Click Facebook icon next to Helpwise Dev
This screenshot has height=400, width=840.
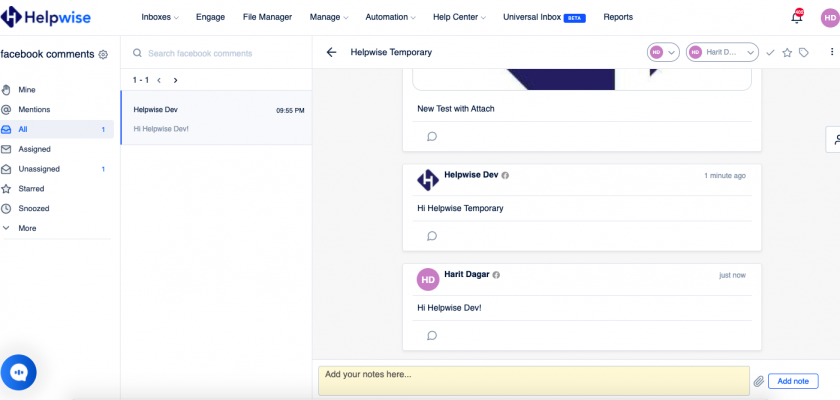tap(505, 176)
